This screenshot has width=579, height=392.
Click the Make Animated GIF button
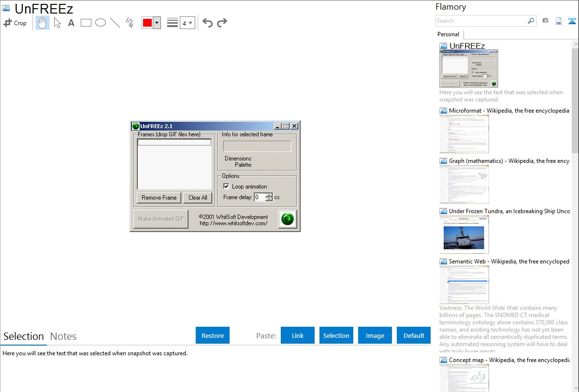pos(160,219)
